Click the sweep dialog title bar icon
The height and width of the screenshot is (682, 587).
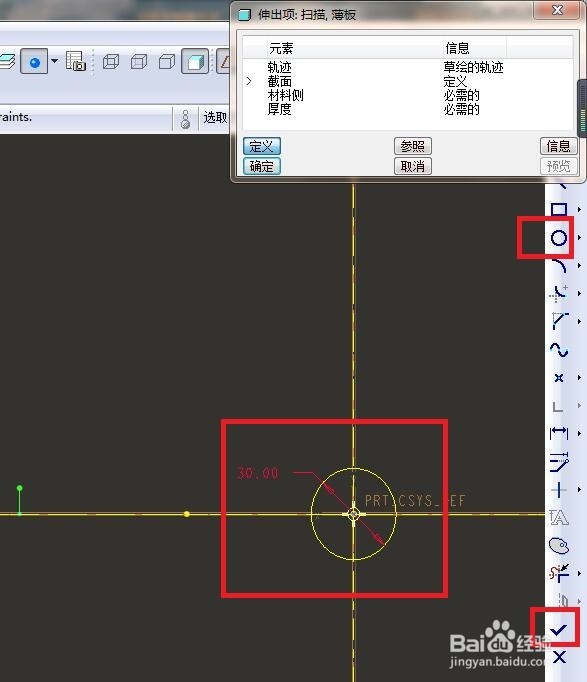(x=245, y=15)
